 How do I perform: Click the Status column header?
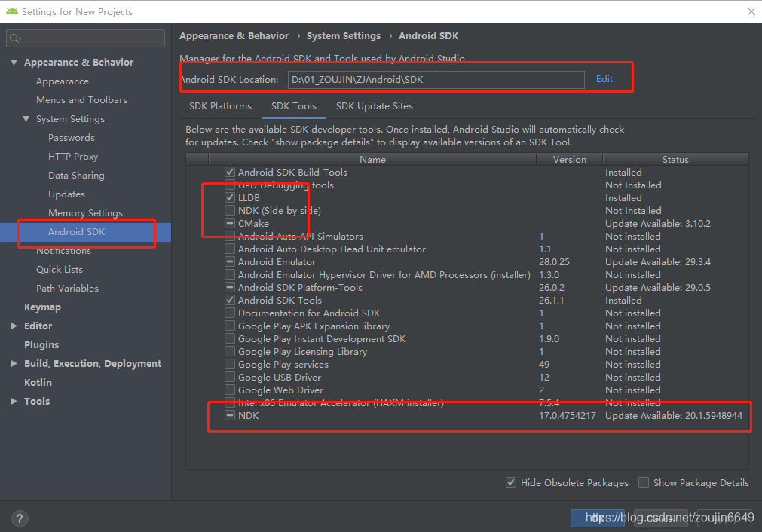(x=675, y=159)
